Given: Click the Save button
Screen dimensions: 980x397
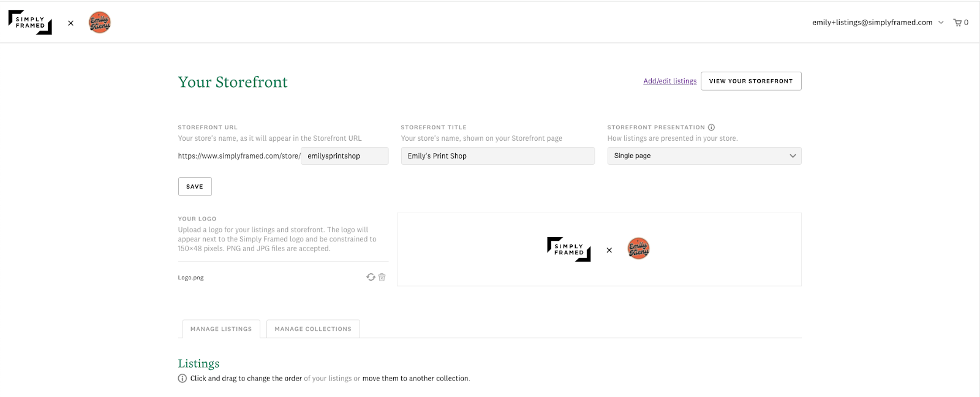Looking at the screenshot, I should [195, 187].
